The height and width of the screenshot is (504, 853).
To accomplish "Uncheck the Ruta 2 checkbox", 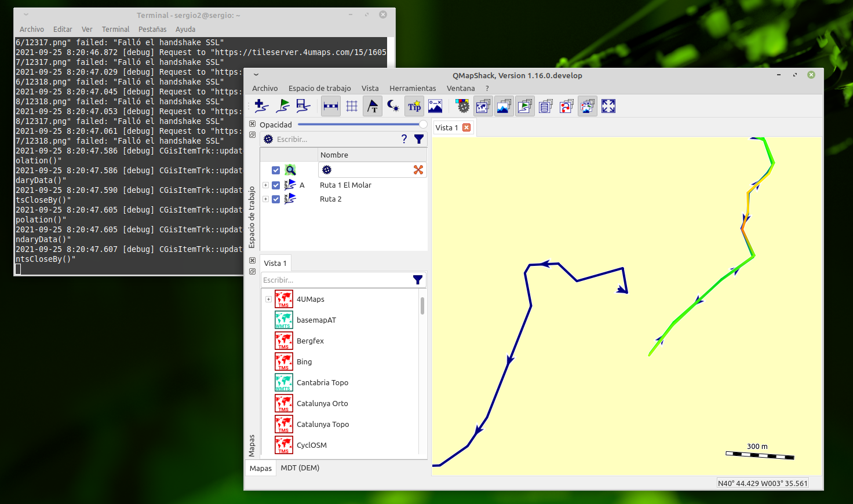I will click(x=276, y=199).
